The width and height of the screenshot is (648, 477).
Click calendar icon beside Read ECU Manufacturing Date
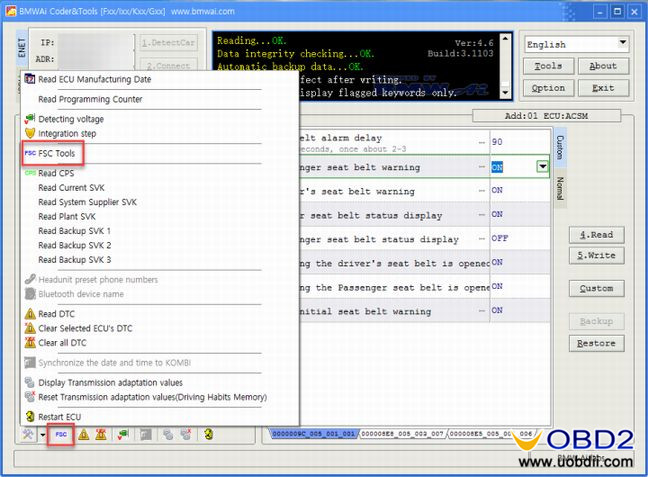click(x=30, y=79)
